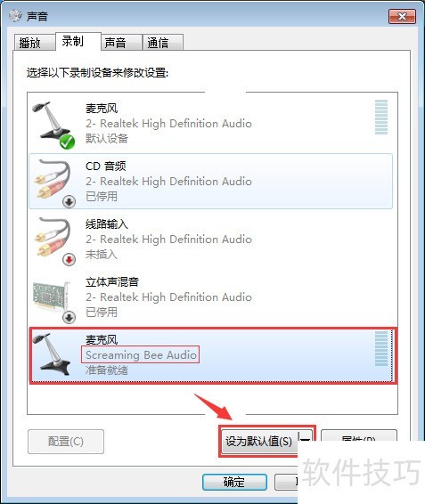Click the 配置(C) button

[x=66, y=442]
